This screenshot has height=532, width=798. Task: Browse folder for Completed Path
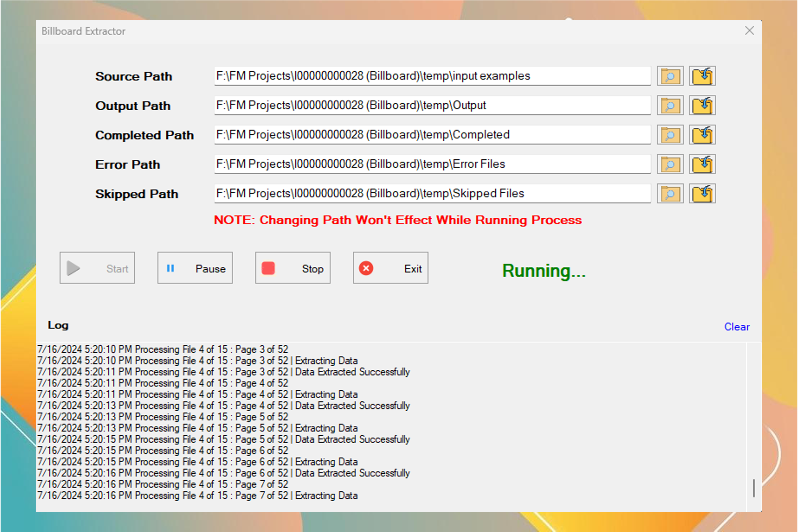(670, 135)
